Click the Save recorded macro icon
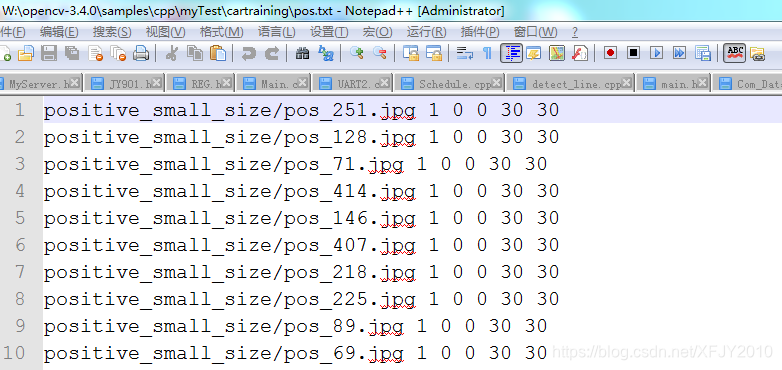782x370 pixels. [x=703, y=53]
